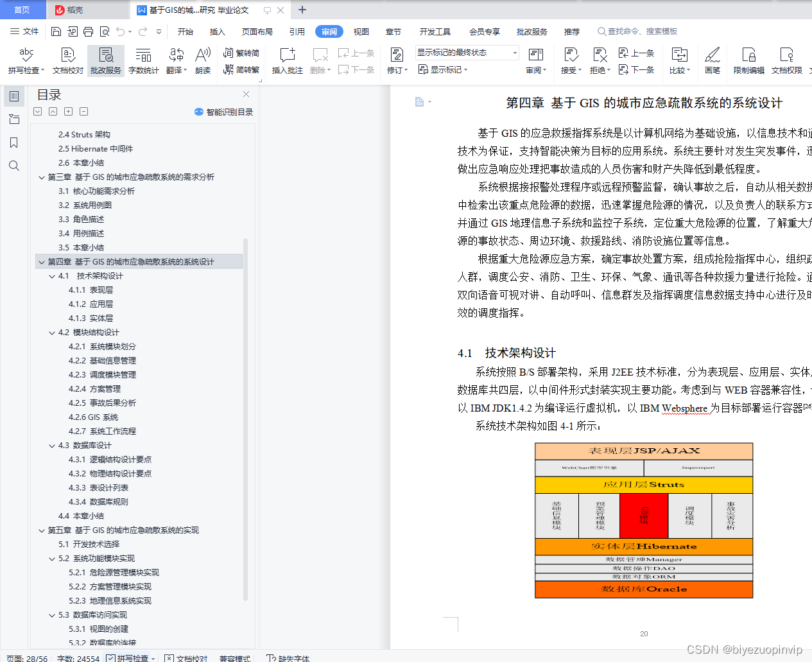Open a new tab with plus button

pyautogui.click(x=302, y=10)
